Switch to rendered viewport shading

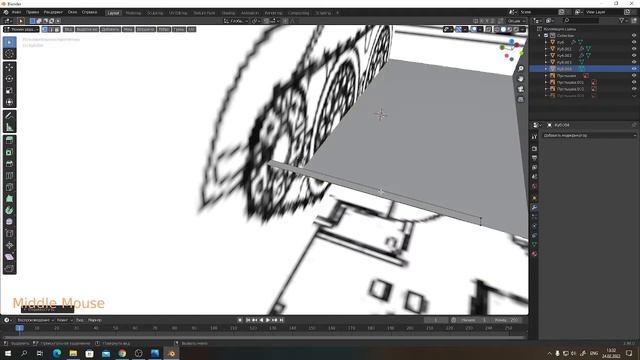[516, 29]
